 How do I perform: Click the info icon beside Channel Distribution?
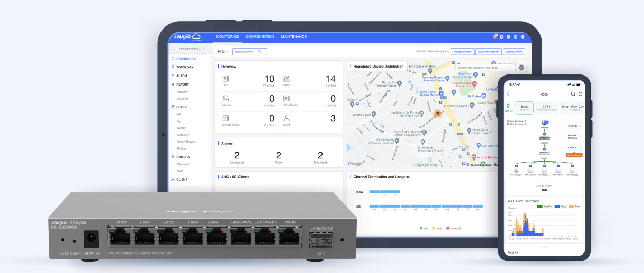(x=408, y=177)
